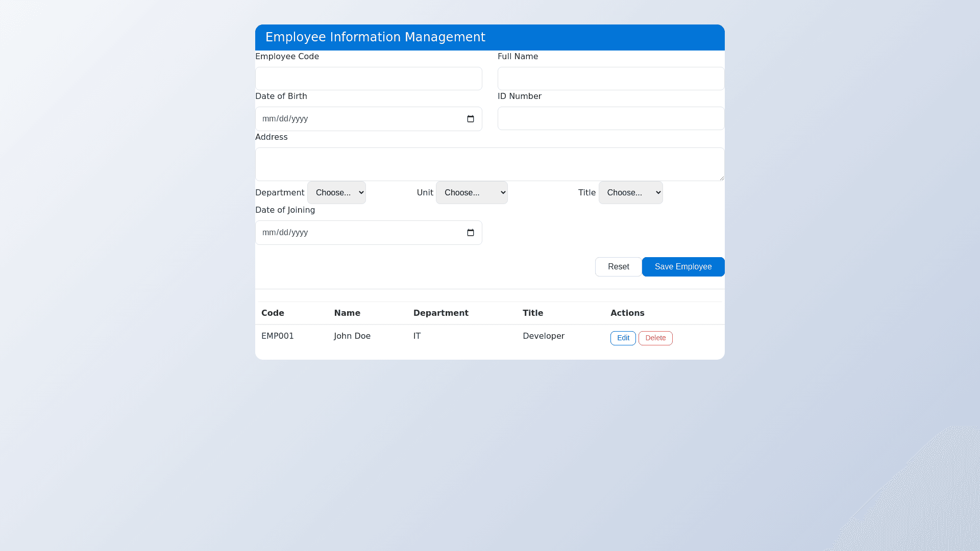Open Date of Birth calendar picker icon
Image resolution: width=980 pixels, height=551 pixels.
[470, 119]
